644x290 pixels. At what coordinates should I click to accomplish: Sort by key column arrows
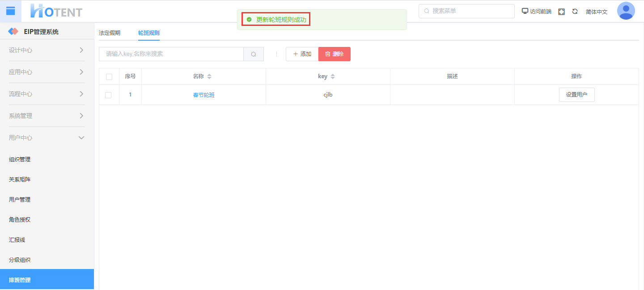point(333,76)
